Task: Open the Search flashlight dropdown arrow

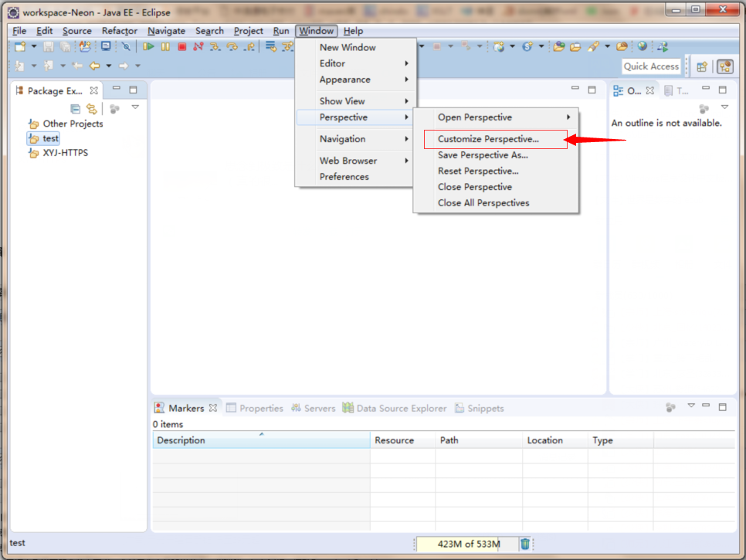Action: click(607, 46)
